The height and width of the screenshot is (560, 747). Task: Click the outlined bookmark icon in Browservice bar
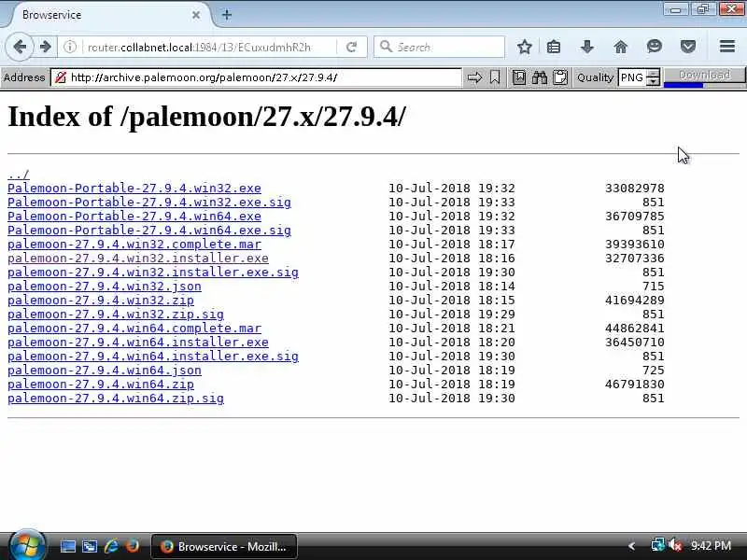tap(495, 77)
